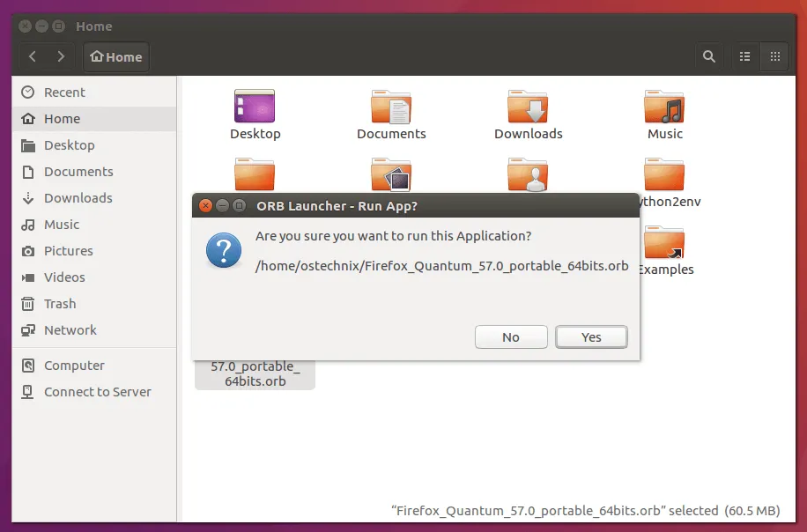Open Computer in the sidebar
Image resolution: width=807 pixels, height=532 pixels.
[74, 366]
